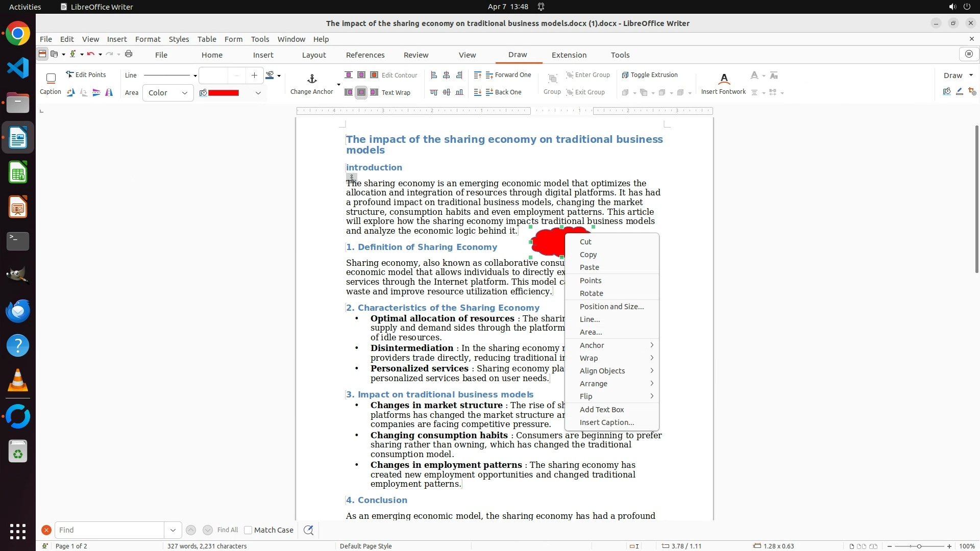Choose Position and Size in context menu

pos(611,307)
